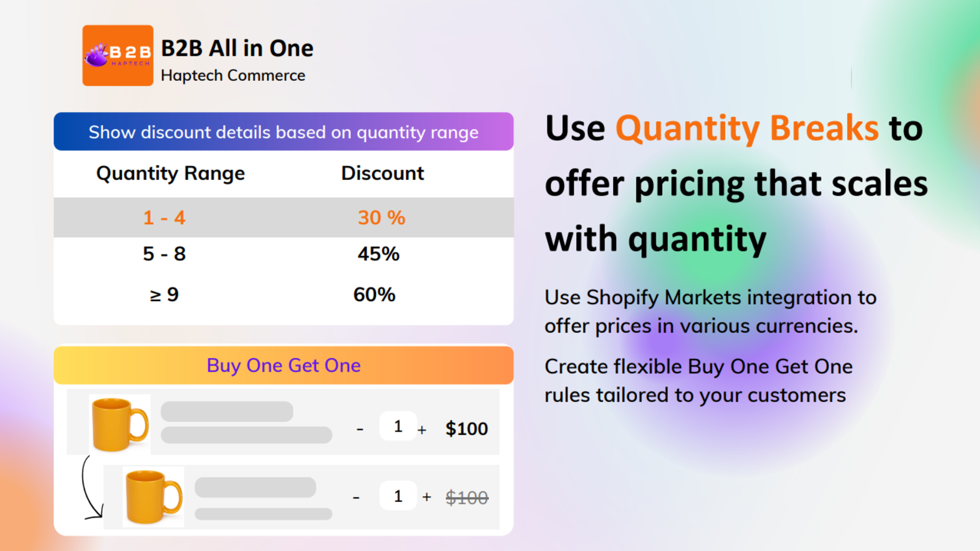The image size is (980, 551).
Task: Click the Haptech Commerce developer name
Action: tap(233, 75)
